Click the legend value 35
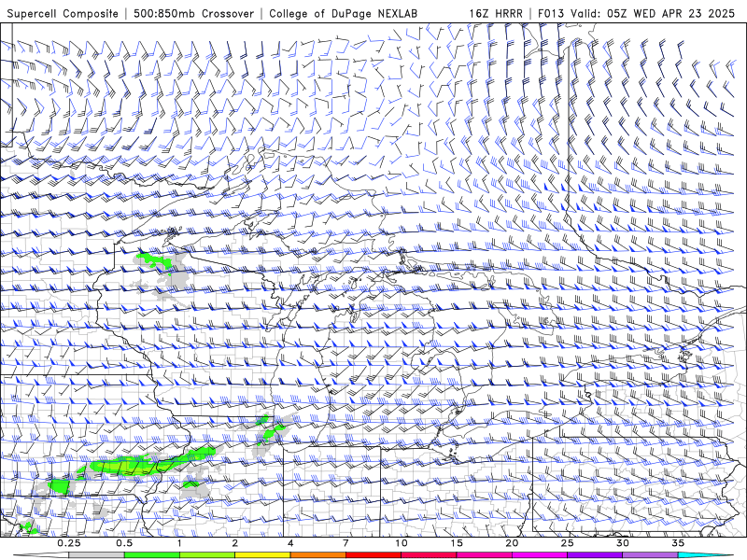The height and width of the screenshot is (560, 747). click(x=678, y=543)
